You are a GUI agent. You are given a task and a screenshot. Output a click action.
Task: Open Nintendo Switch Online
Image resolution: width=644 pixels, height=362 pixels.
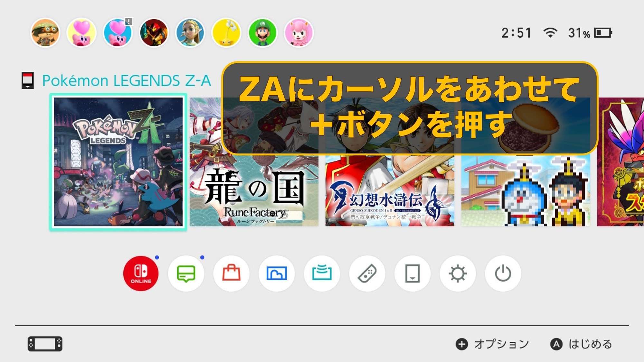141,274
